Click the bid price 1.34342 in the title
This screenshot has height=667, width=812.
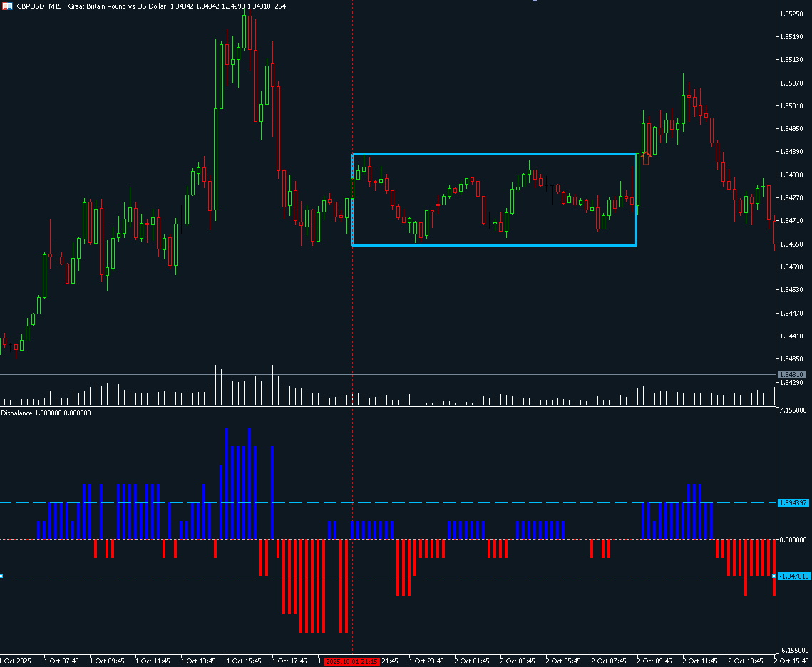coord(184,6)
